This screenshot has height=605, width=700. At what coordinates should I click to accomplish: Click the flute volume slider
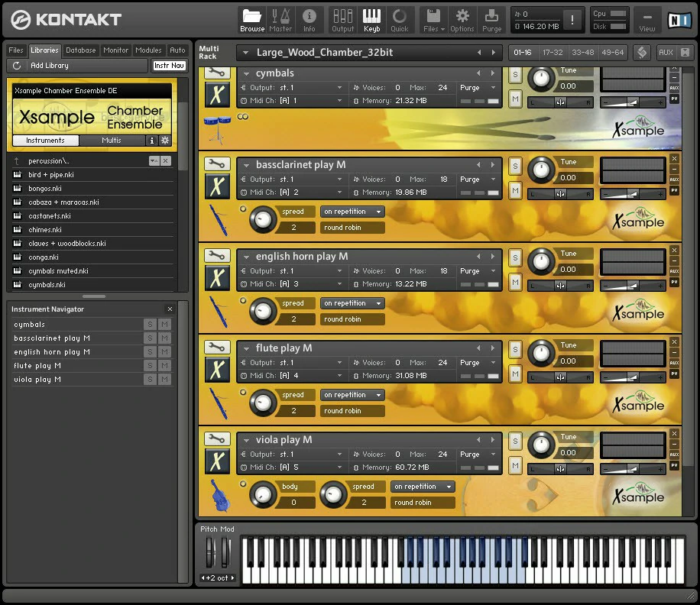coord(633,378)
